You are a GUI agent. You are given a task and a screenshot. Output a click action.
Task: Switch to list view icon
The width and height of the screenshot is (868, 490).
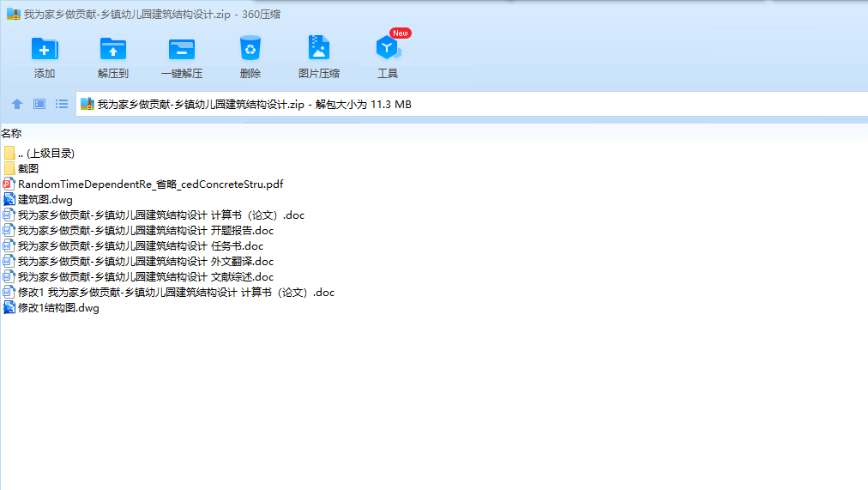tap(62, 104)
